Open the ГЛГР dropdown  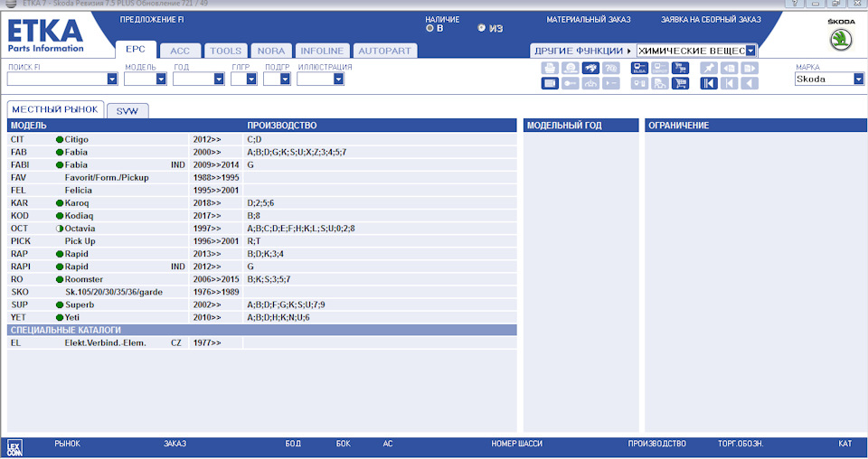click(251, 80)
